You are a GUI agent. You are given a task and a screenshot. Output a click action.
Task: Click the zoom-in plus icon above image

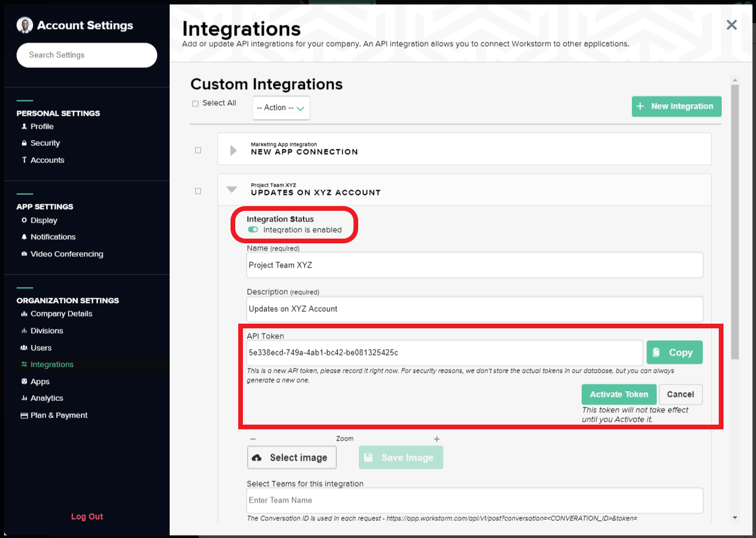coord(437,439)
